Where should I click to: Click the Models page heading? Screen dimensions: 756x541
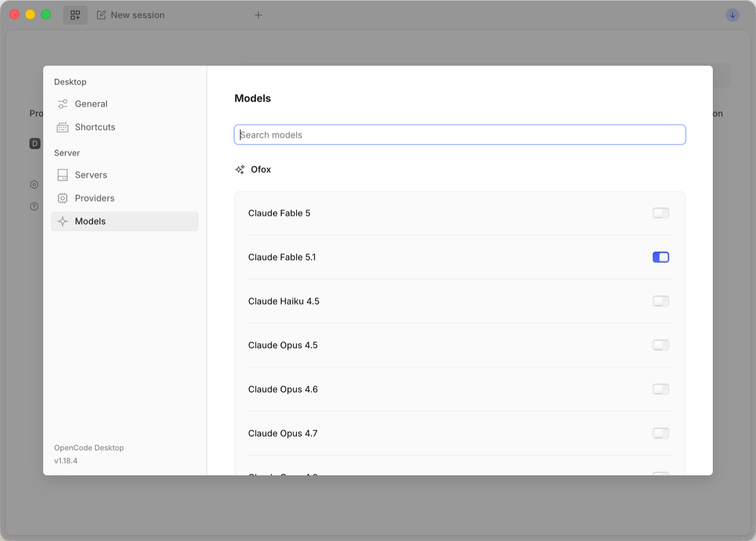(253, 98)
